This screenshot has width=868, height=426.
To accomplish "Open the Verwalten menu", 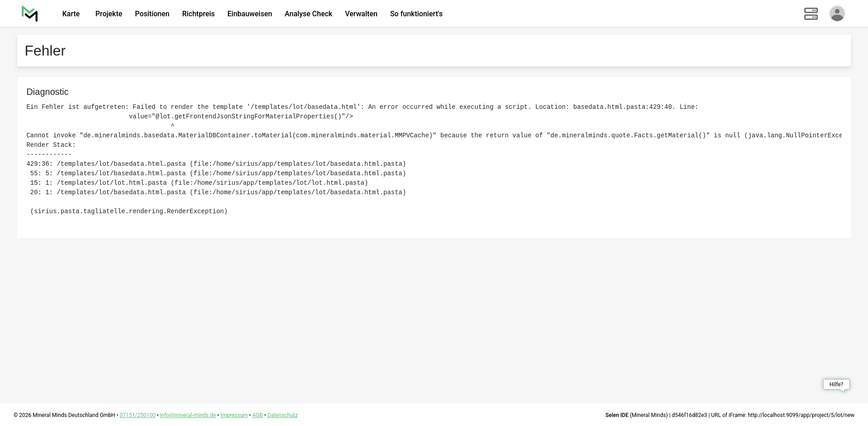I will click(x=361, y=14).
